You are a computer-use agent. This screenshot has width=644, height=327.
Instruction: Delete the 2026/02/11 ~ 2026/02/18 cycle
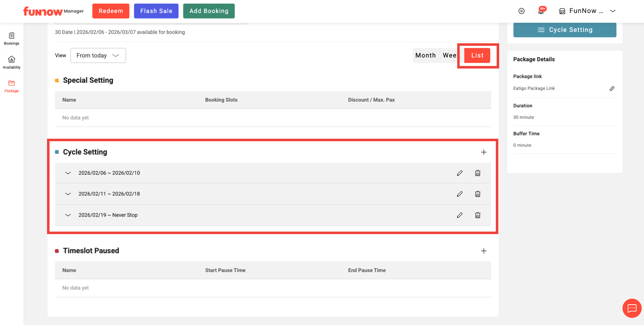point(477,194)
